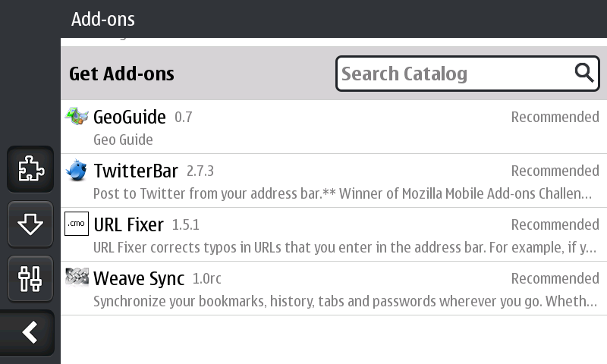
Task: Go back using the left chevron button
Action: [30, 332]
